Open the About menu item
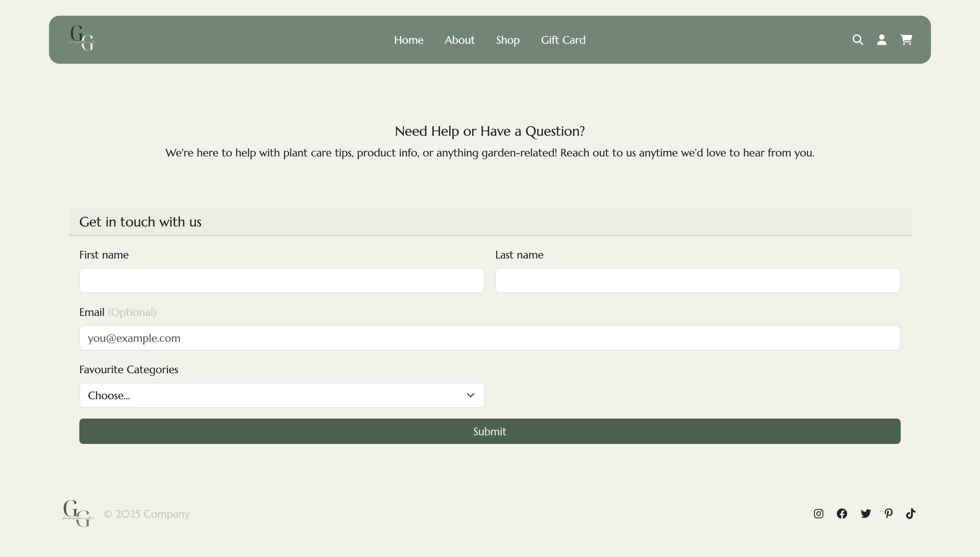This screenshot has height=557, width=980. click(x=459, y=40)
